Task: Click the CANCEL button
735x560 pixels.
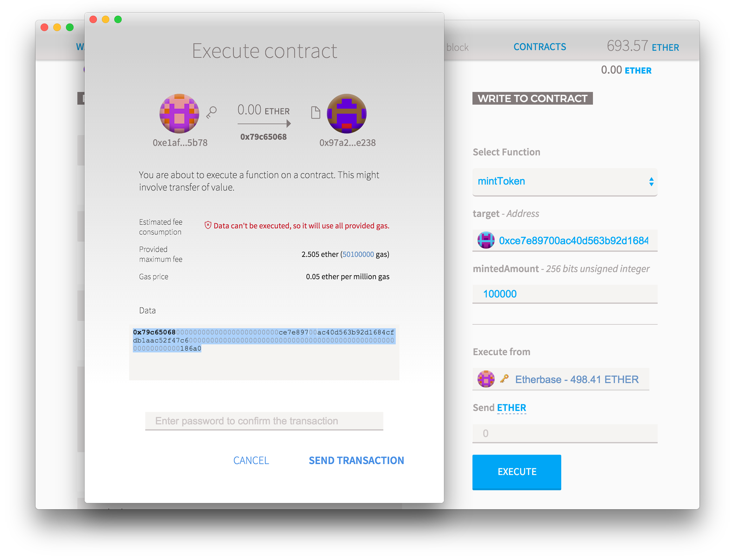Action: (x=250, y=460)
